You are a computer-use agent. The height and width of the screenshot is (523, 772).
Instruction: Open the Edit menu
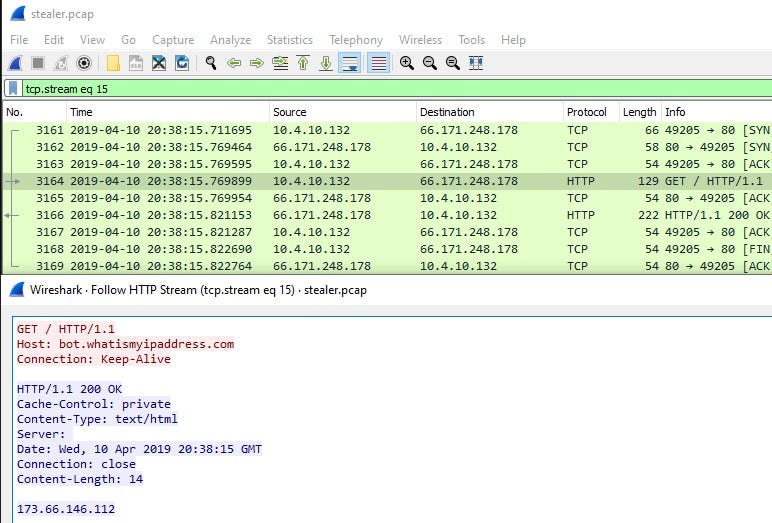pyautogui.click(x=54, y=40)
